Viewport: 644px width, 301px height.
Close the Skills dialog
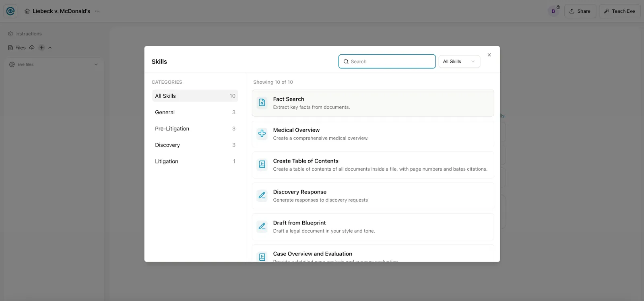pyautogui.click(x=489, y=55)
